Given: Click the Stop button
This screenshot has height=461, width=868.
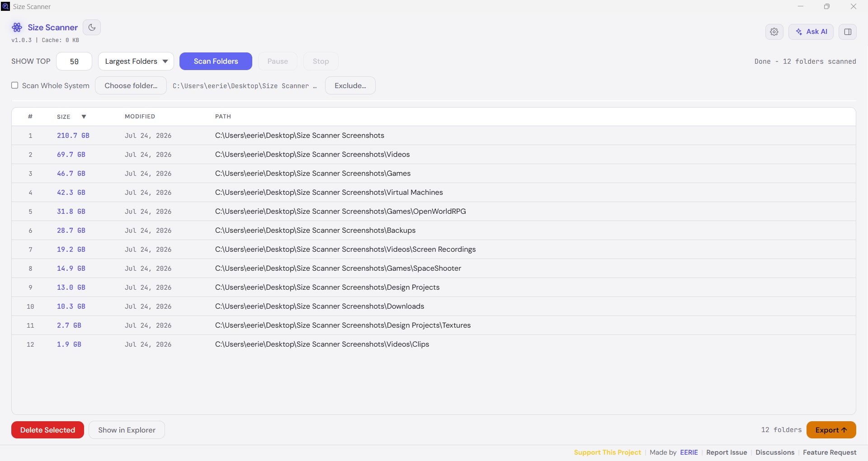Looking at the screenshot, I should coord(321,61).
